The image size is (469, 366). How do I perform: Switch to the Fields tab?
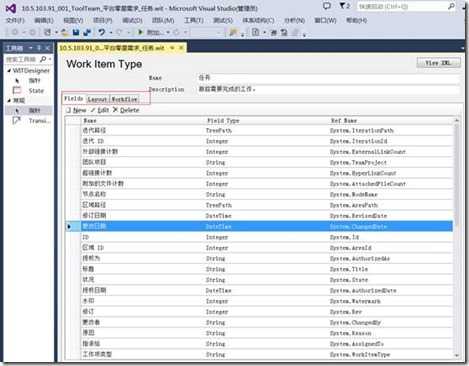pyautogui.click(x=74, y=99)
